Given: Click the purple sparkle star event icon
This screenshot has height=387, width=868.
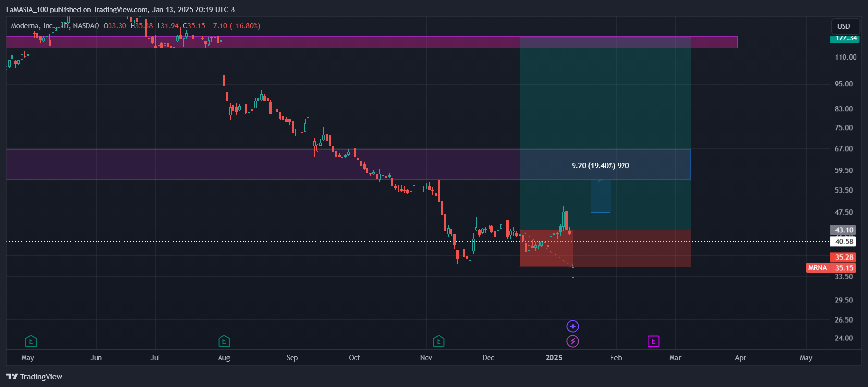Looking at the screenshot, I should [573, 327].
